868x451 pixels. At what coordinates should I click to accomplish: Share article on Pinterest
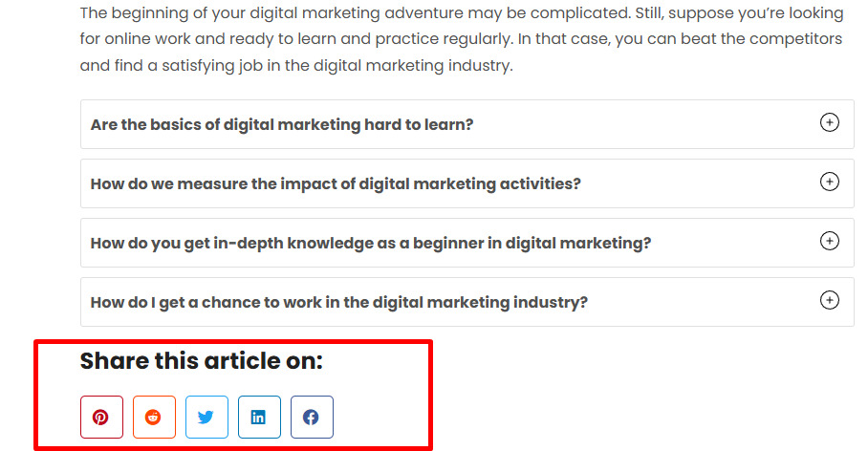[x=101, y=418]
